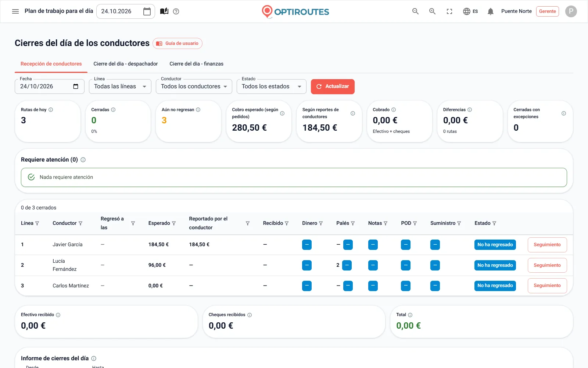Screen dimensions: 588x368
Task: Filter the Estado column
Action: point(494,223)
